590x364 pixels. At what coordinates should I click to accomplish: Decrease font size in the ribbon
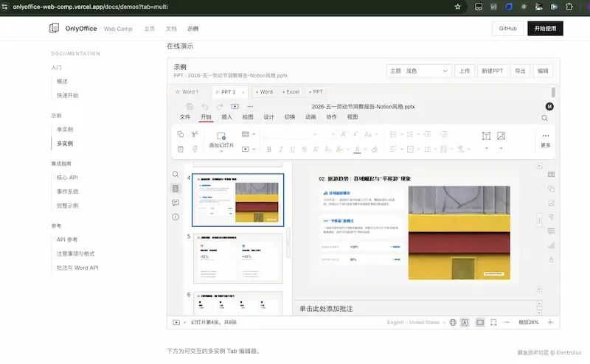tap(355, 134)
